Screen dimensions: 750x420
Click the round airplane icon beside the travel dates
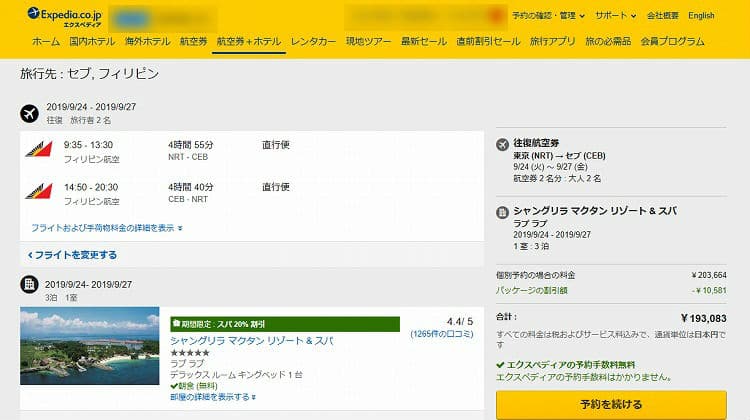click(30, 114)
